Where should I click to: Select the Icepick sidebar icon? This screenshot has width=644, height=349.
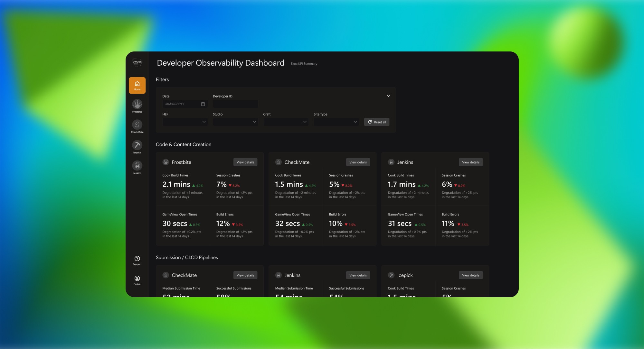click(x=137, y=146)
